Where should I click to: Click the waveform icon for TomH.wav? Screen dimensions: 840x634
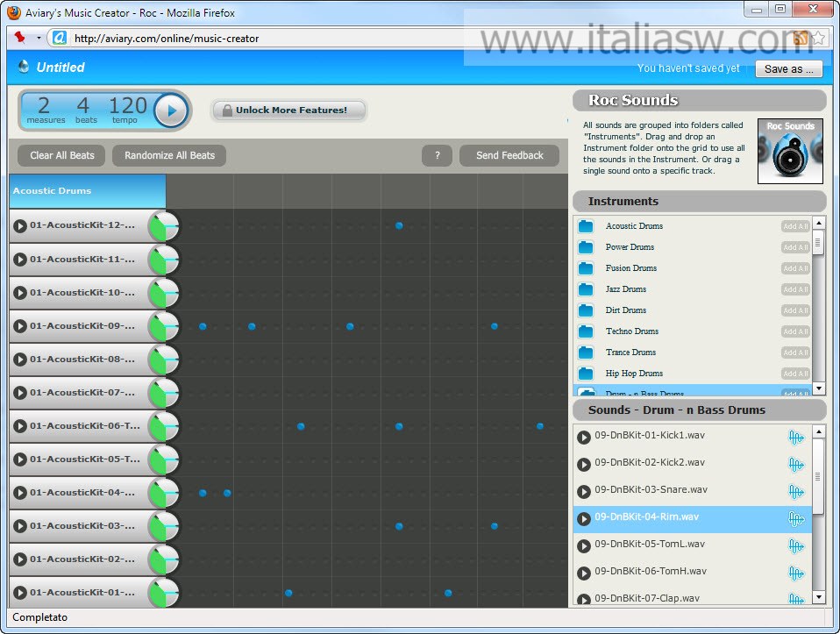pos(796,573)
